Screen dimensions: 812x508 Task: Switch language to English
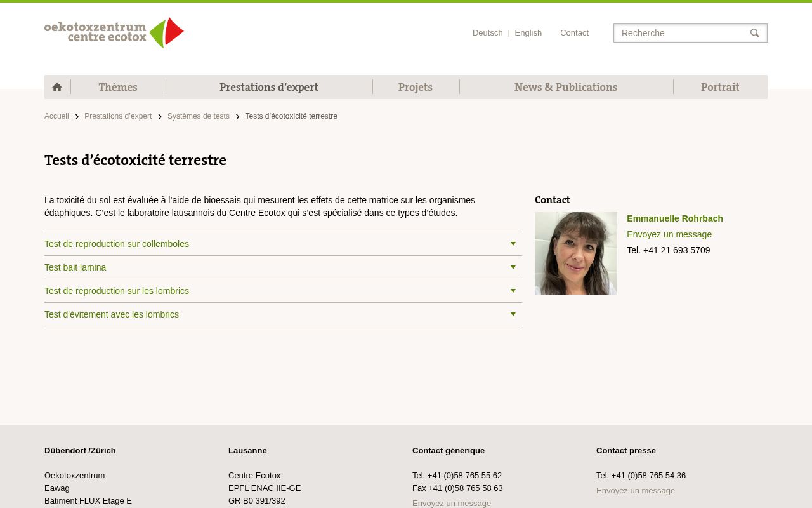pos(528,33)
